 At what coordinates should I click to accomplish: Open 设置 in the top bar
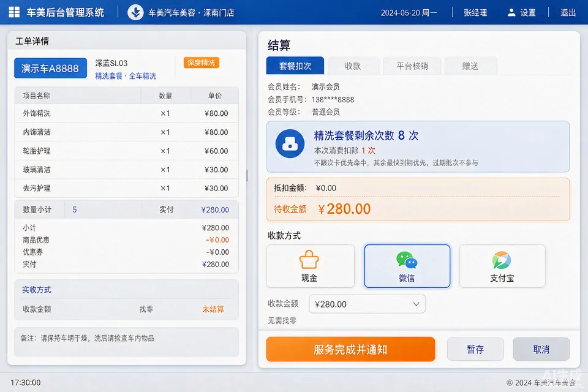click(528, 13)
